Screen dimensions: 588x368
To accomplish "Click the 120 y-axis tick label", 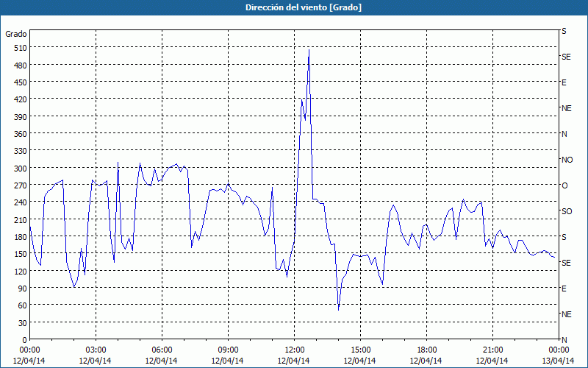I will (21, 271).
